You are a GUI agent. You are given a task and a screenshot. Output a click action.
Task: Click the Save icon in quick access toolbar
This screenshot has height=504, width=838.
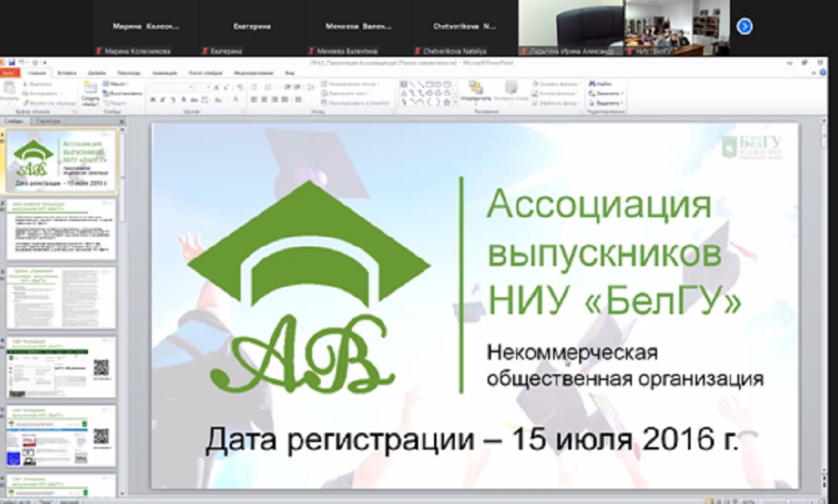(x=13, y=64)
